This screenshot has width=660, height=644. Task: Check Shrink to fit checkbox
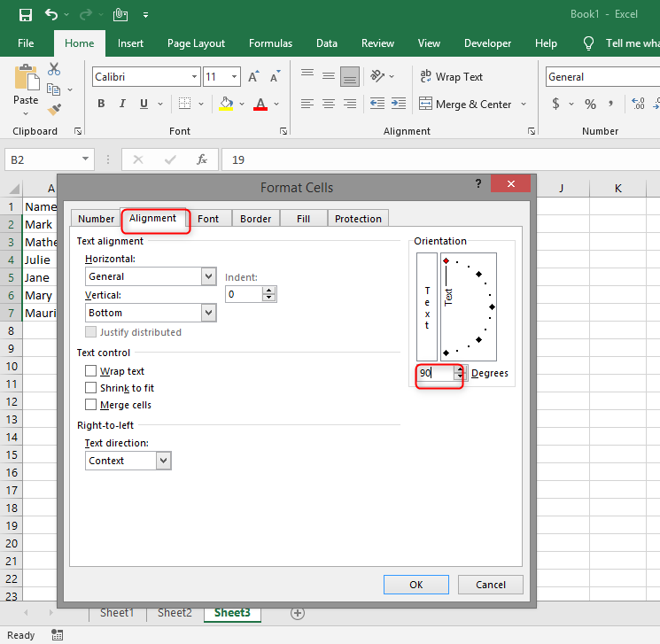pos(90,388)
